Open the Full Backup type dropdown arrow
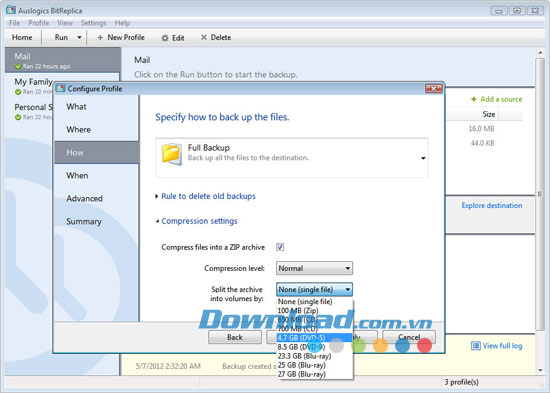This screenshot has width=550, height=393. click(x=423, y=158)
